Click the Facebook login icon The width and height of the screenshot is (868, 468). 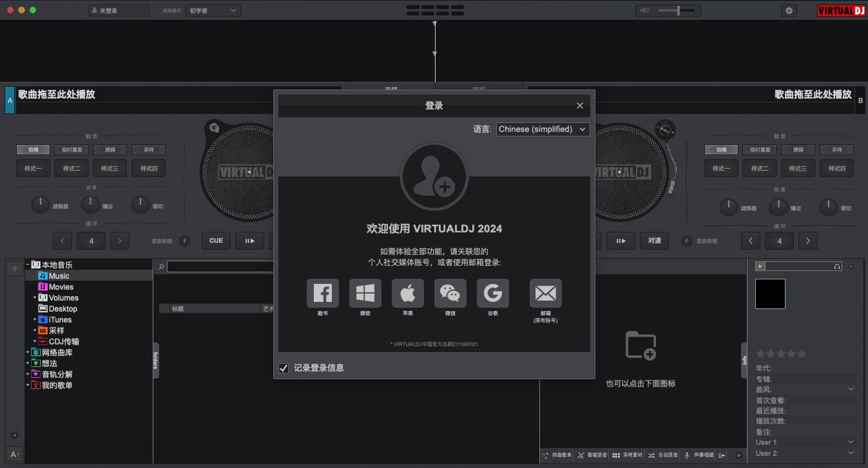[322, 294]
